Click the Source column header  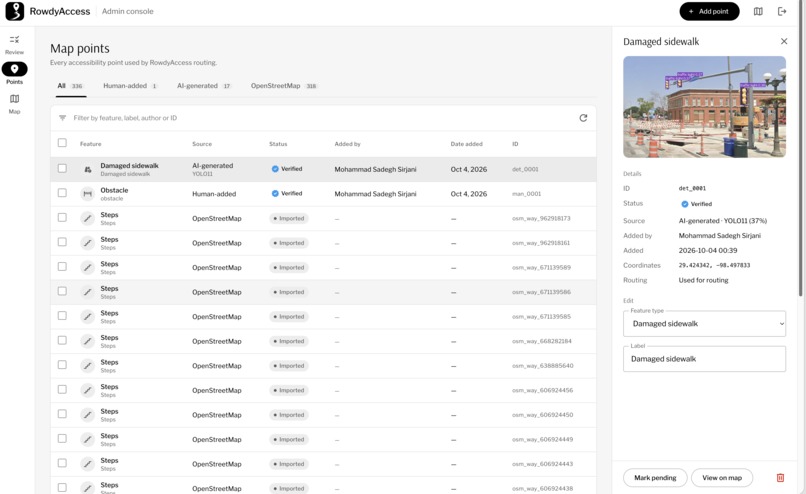pyautogui.click(x=202, y=144)
